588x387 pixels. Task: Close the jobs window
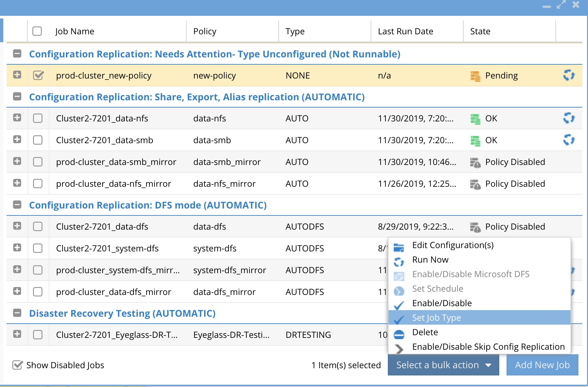pyautogui.click(x=576, y=5)
